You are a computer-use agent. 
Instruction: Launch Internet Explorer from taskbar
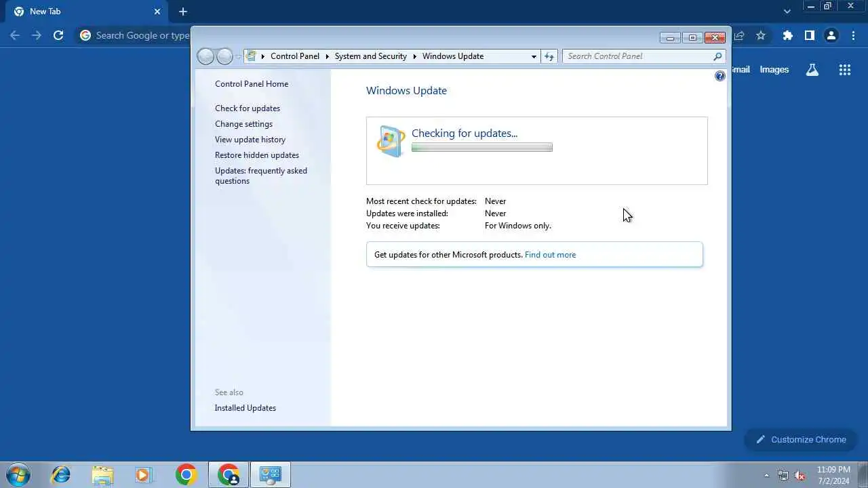point(60,474)
